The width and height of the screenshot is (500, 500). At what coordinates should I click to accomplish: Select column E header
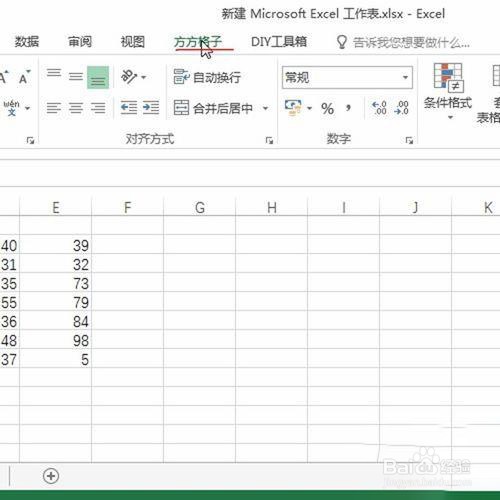tap(56, 207)
